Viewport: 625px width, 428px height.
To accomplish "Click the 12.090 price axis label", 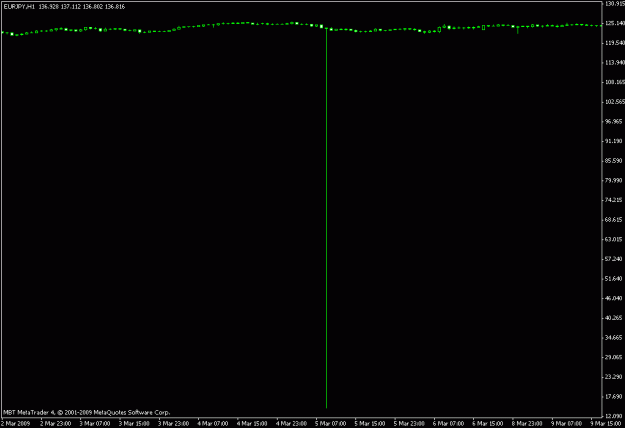I will (615, 416).
